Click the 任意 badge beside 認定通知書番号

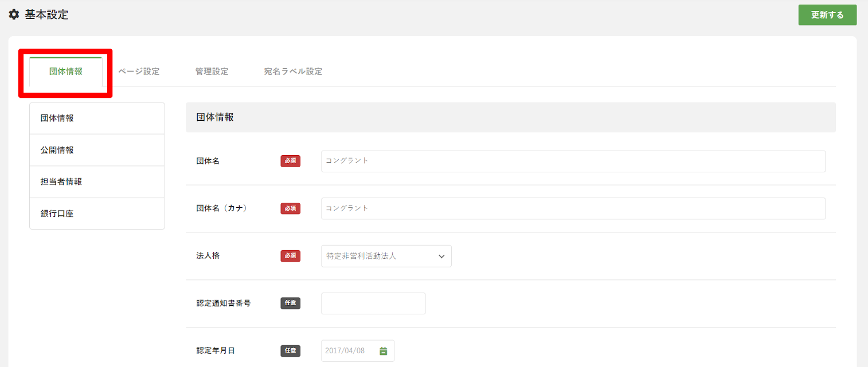(291, 303)
